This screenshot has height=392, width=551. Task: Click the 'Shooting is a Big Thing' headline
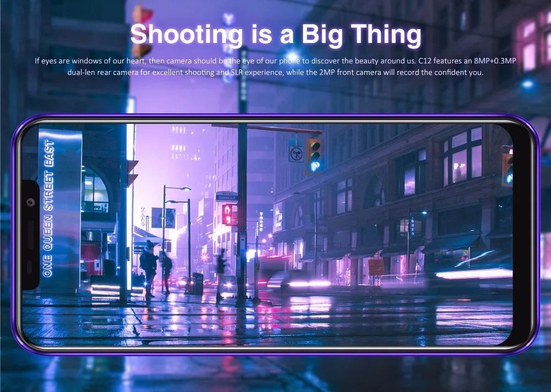pos(275,35)
